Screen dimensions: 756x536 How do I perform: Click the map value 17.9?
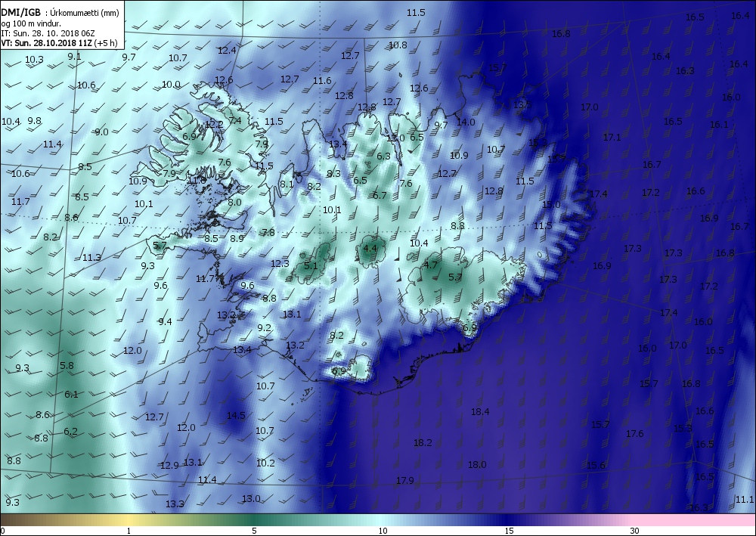click(405, 480)
